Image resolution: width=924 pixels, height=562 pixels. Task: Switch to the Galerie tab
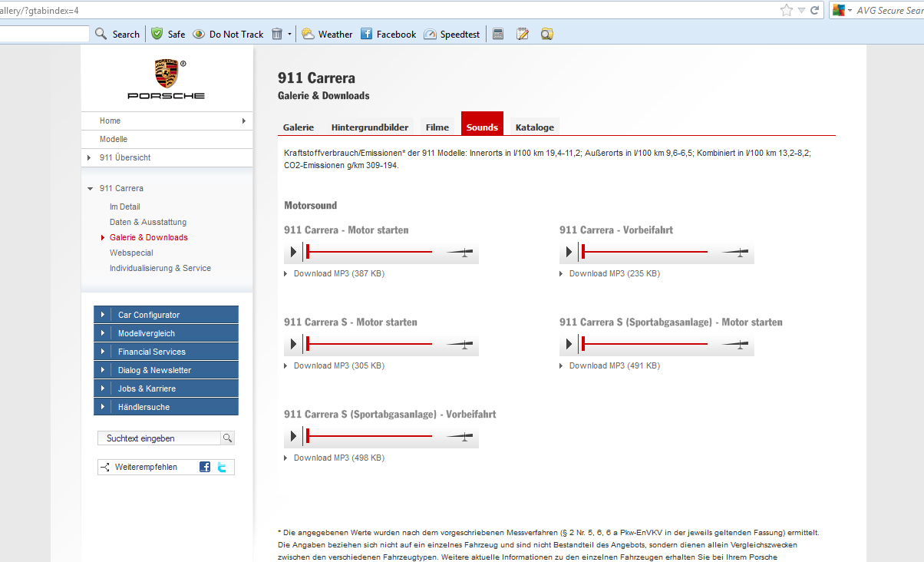pos(299,127)
